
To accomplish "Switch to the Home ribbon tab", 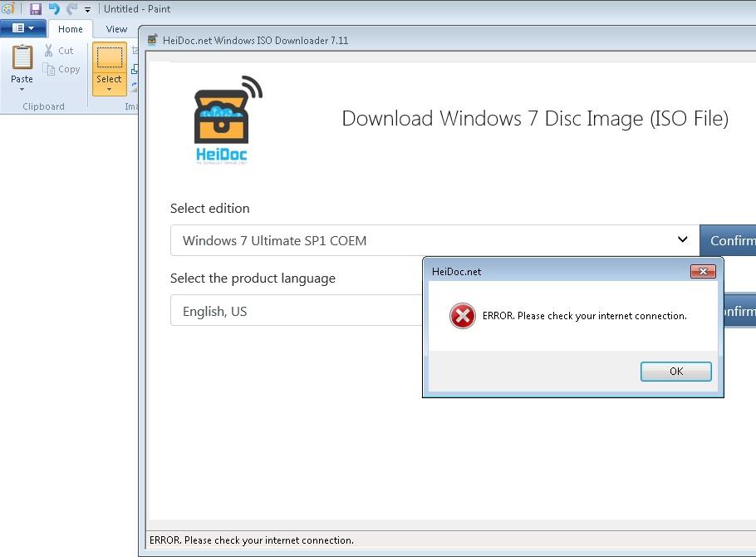I will click(x=71, y=29).
